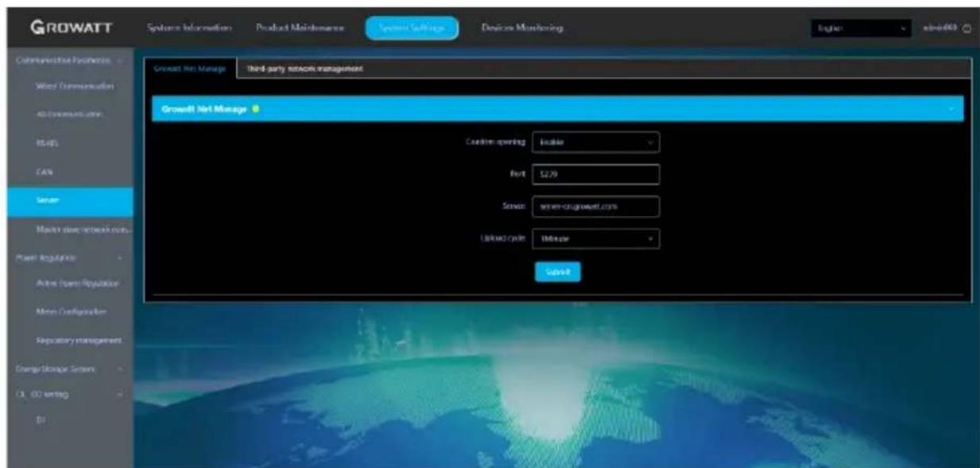Select the System Settings tab

[412, 28]
